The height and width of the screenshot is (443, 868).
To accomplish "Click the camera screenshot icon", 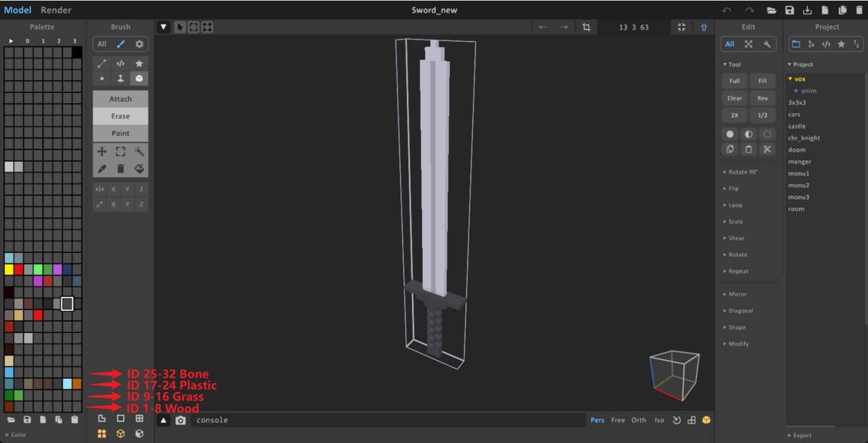I will 181,420.
